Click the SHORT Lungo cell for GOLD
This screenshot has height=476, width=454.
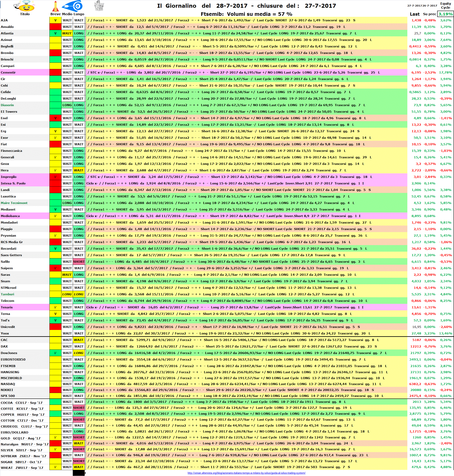(x=79, y=437)
